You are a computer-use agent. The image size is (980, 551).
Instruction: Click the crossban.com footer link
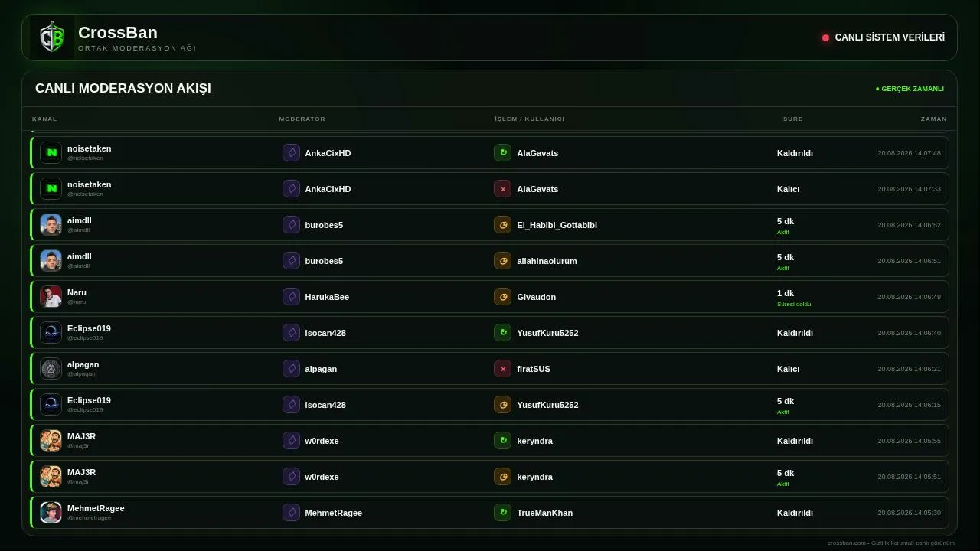[x=847, y=543]
